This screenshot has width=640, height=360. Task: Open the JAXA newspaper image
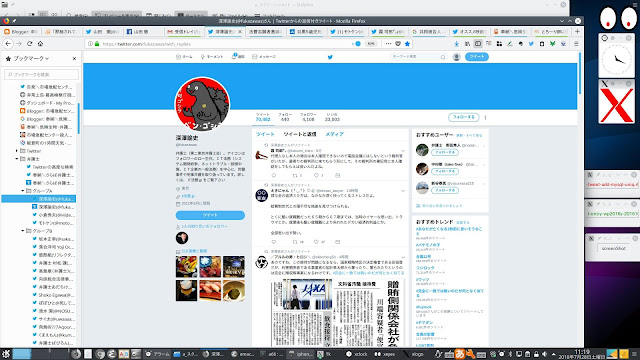tap(338, 313)
